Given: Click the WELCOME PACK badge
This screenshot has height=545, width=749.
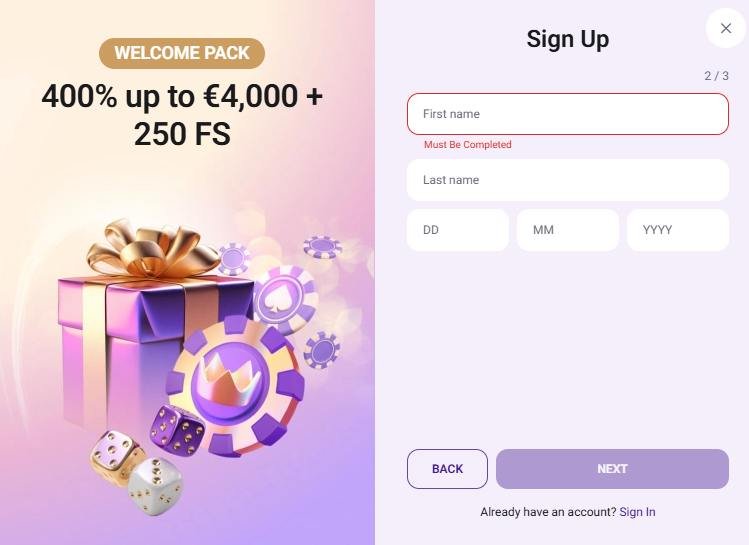Looking at the screenshot, I should pyautogui.click(x=182, y=53).
